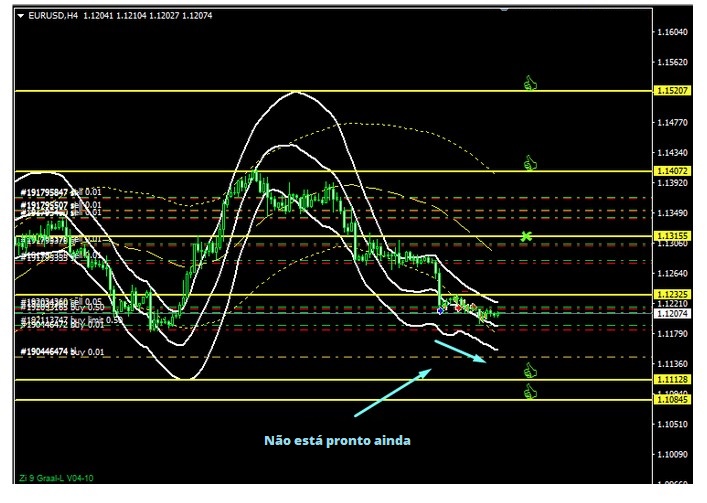
Task: Click the 1.11128 yellow price label
Action: [672, 380]
